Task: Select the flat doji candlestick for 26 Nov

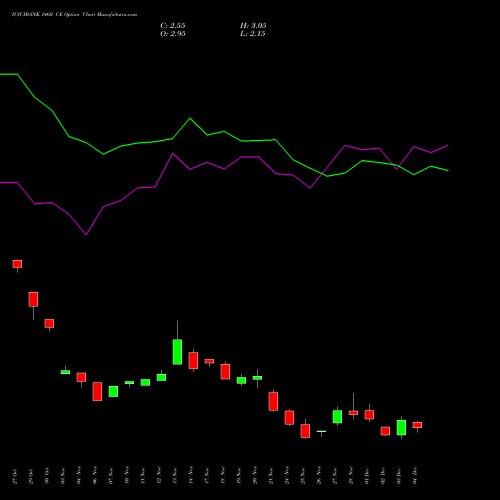Action: (x=321, y=431)
